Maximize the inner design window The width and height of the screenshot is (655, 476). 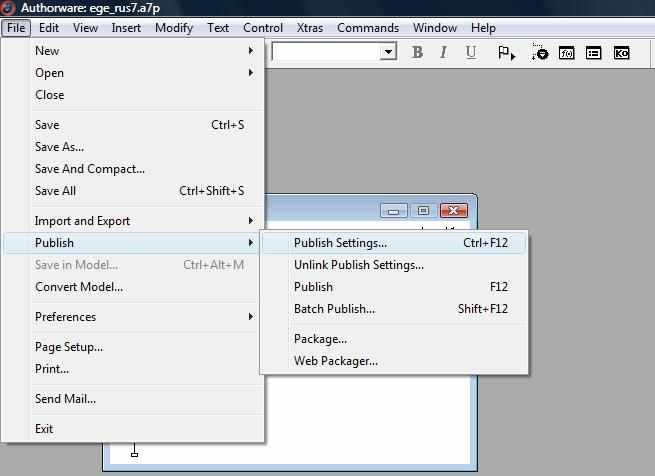coord(423,211)
